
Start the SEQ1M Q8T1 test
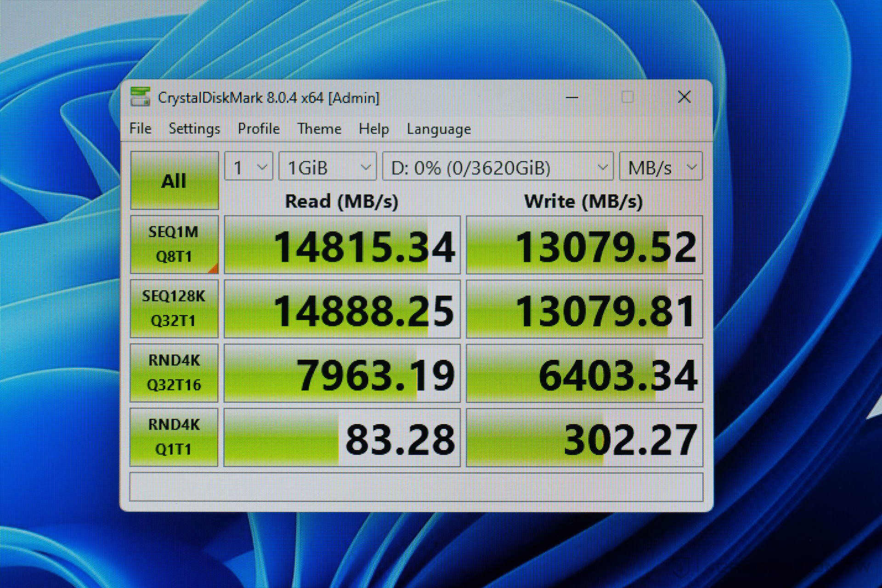click(x=175, y=244)
